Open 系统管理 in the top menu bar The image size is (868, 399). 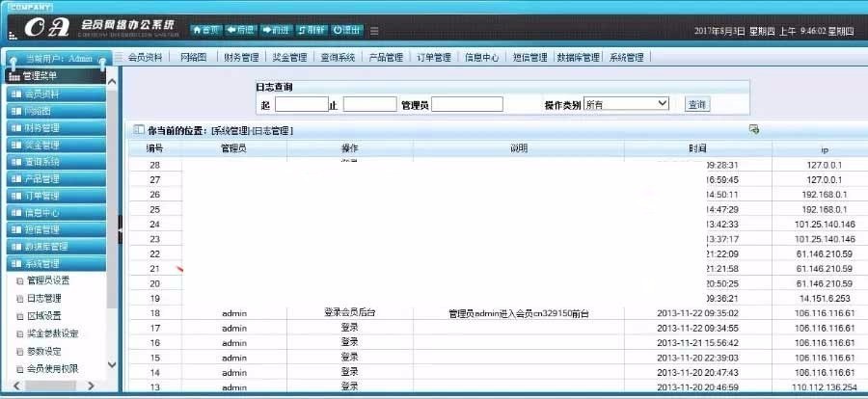click(x=627, y=57)
